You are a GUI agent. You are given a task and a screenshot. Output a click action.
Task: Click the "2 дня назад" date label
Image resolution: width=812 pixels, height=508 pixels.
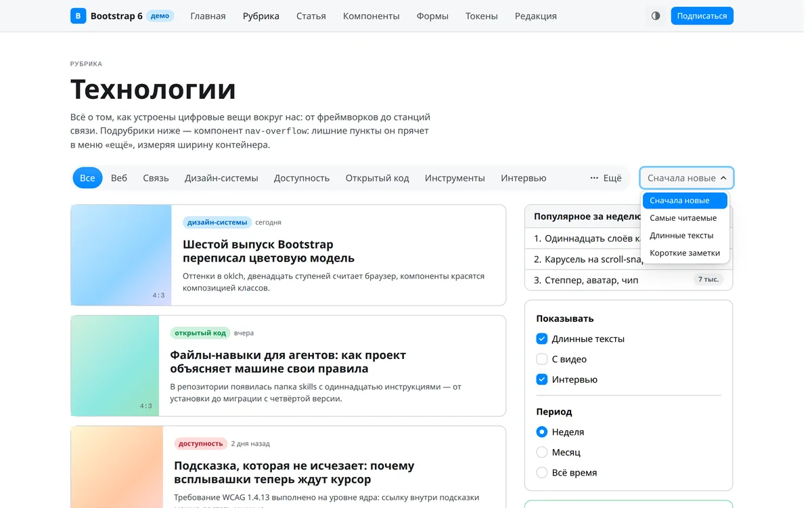tap(250, 444)
